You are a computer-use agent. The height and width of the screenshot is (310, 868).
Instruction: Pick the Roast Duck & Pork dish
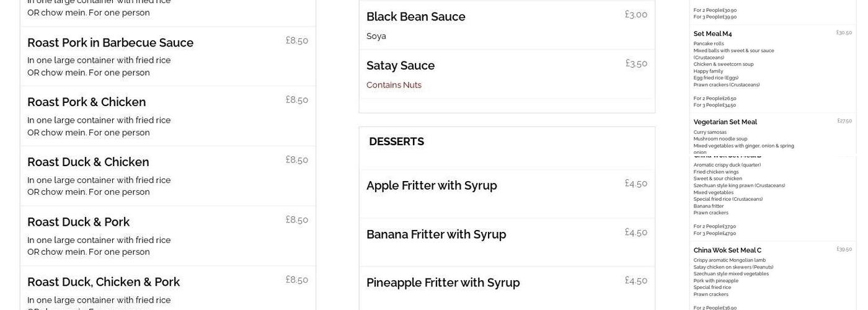tap(79, 222)
